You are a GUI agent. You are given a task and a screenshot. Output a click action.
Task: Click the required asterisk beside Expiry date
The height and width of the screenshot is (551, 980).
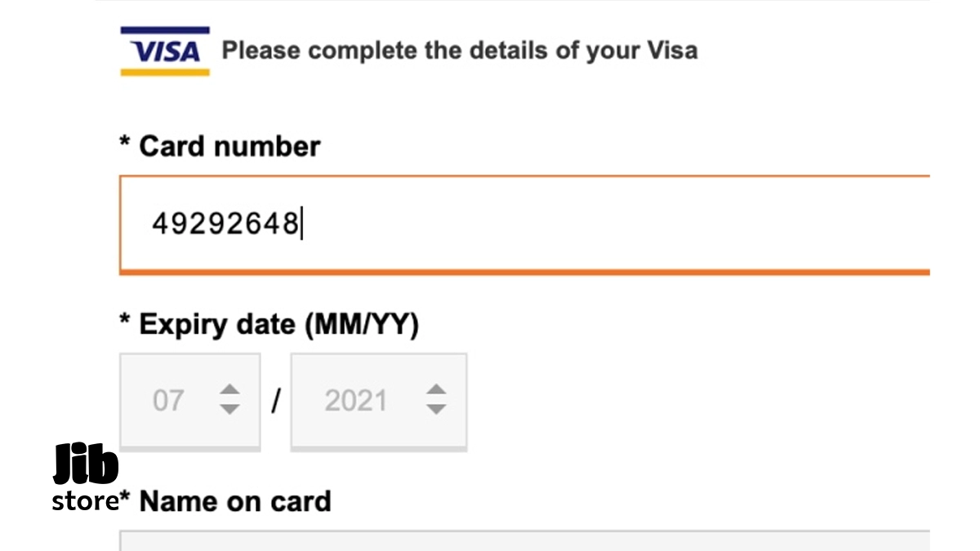click(125, 322)
